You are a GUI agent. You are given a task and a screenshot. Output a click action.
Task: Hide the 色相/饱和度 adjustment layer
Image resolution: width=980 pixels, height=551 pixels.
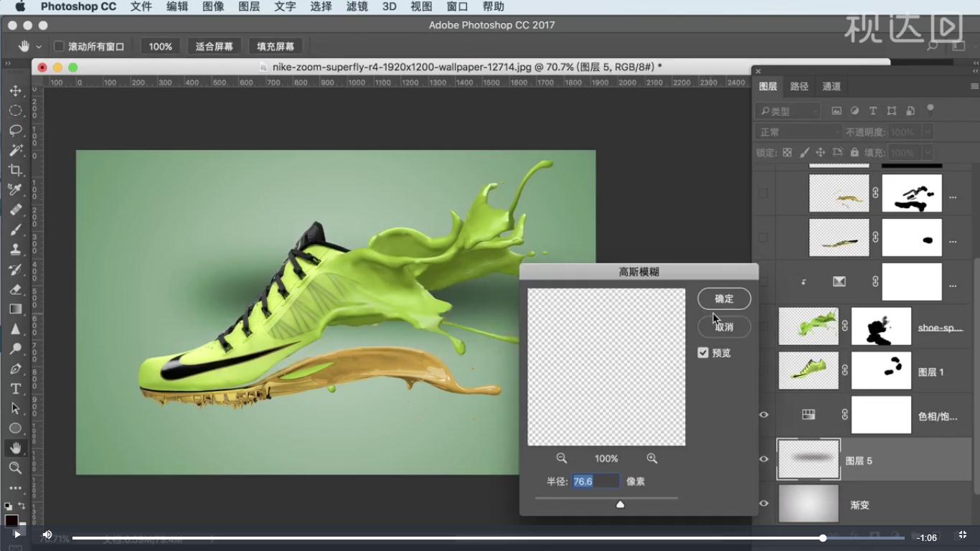pos(764,415)
